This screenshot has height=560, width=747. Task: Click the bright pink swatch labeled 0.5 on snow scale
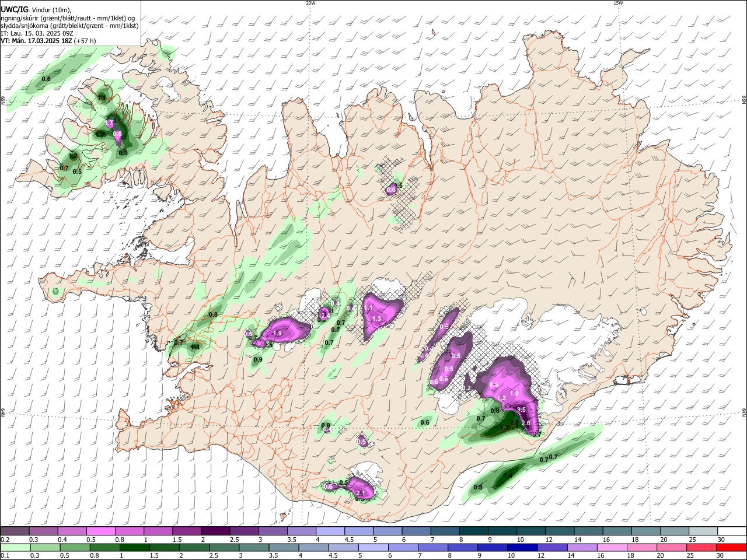[100, 531]
